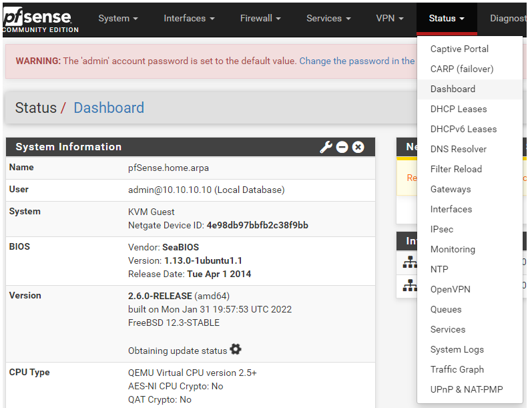The image size is (532, 408).
Task: Click the Dashboard breadcrumb link
Action: pos(109,108)
